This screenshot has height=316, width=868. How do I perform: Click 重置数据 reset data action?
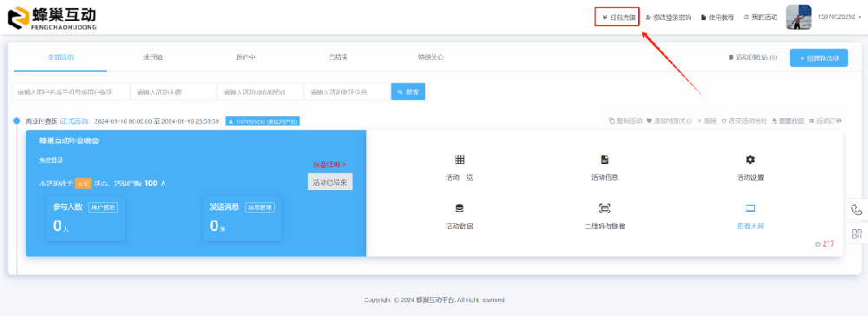point(788,122)
